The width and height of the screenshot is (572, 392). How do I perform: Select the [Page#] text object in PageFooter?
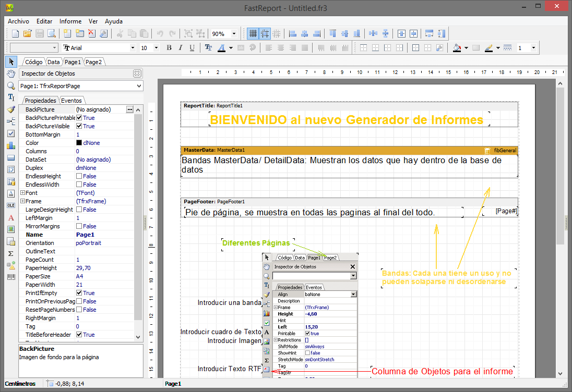pyautogui.click(x=500, y=211)
